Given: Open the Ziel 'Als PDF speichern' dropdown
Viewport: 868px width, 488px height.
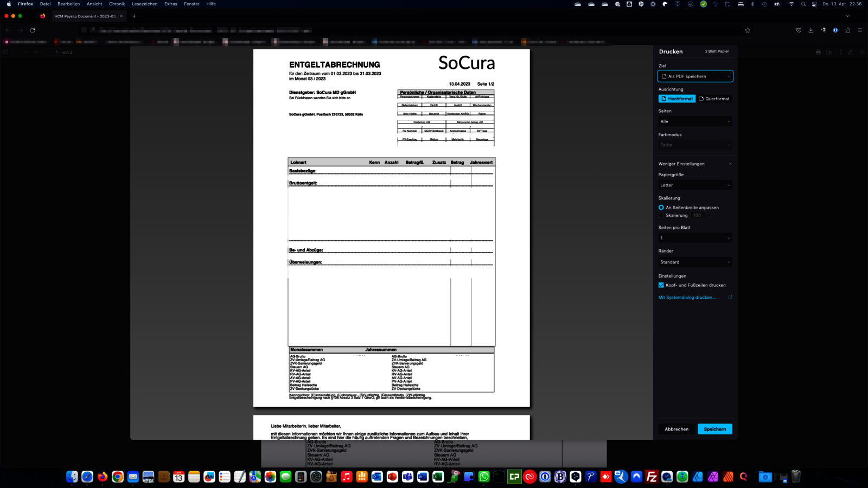Looking at the screenshot, I should click(x=695, y=76).
